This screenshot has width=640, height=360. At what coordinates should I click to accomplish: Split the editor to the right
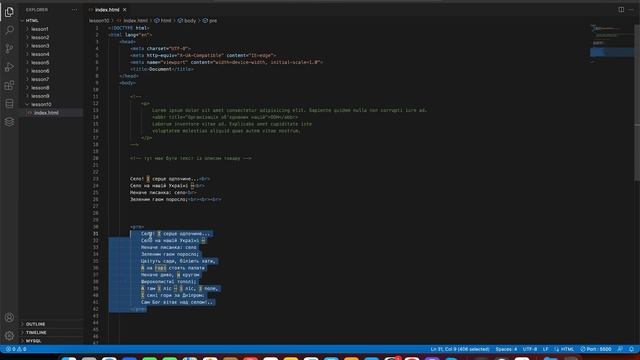pyautogui.click(x=621, y=9)
